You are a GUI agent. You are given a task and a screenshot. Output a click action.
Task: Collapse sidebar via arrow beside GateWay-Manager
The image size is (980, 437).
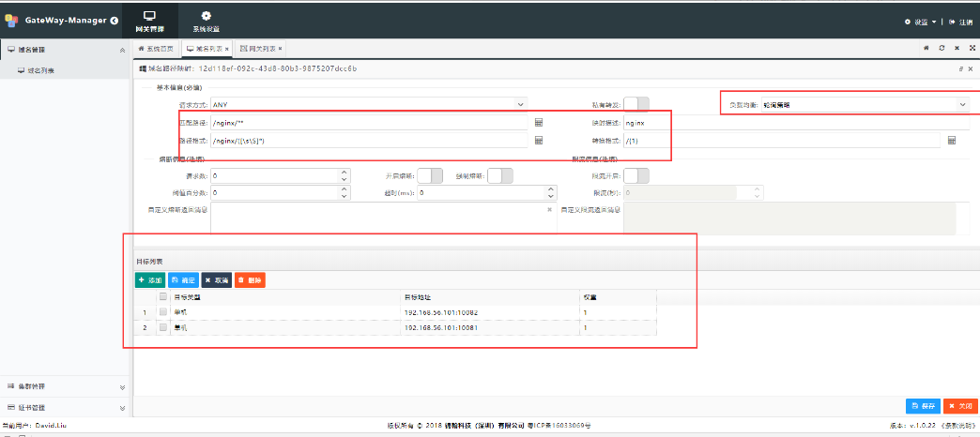pyautogui.click(x=115, y=21)
